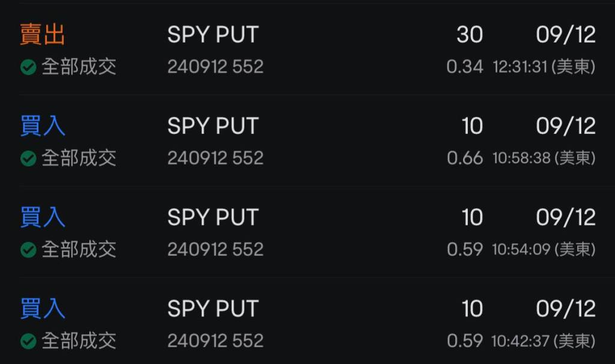
Task: Click the green check icon on the sell order
Action: click(x=28, y=67)
